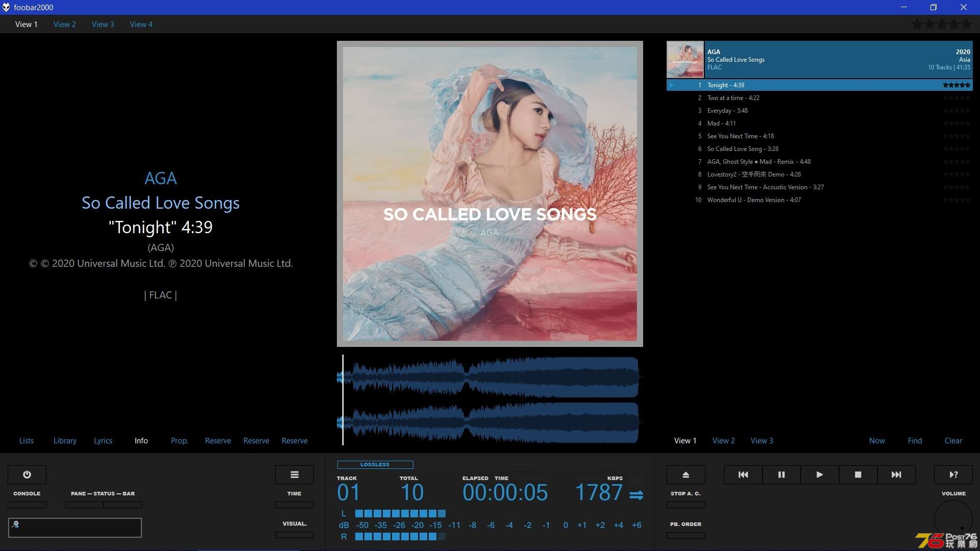Image resolution: width=980 pixels, height=551 pixels.
Task: Rate 'Wonderful U - Demo Version' using stars
Action: 957,200
